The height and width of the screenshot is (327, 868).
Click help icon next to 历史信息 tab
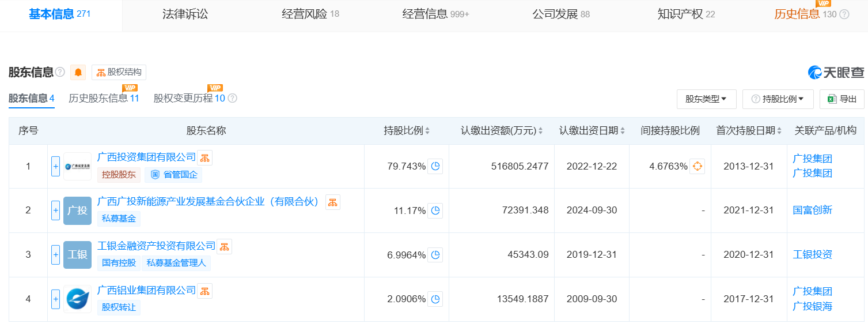click(844, 14)
